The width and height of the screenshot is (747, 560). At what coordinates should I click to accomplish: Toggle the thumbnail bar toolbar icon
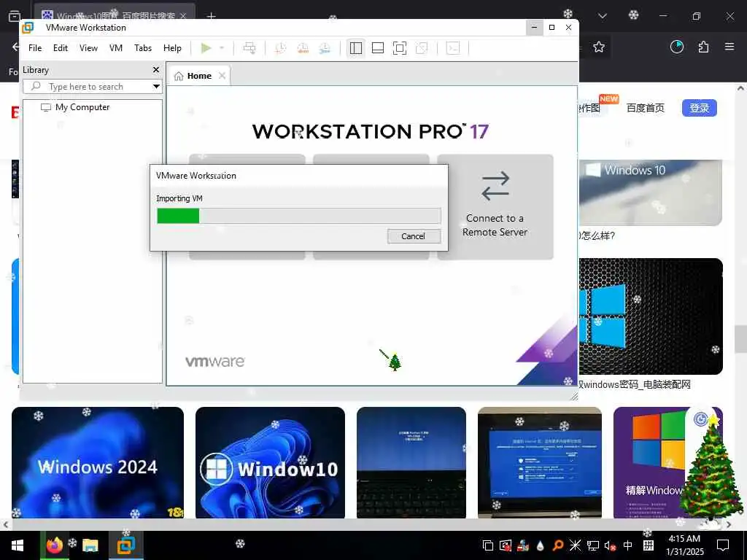point(378,48)
